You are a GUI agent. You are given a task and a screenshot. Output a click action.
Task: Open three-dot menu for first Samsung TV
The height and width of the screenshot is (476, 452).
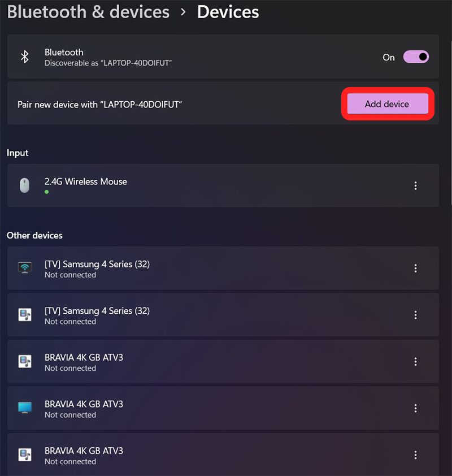(415, 269)
